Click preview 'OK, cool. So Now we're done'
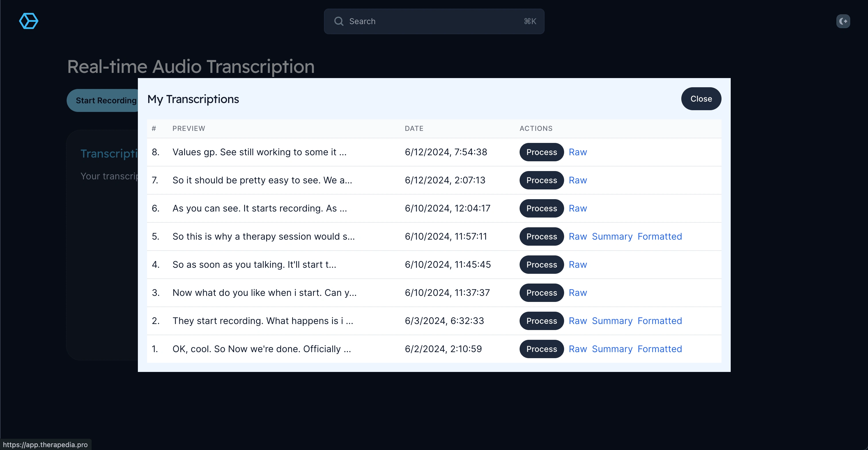This screenshot has height=450, width=868. point(261,349)
